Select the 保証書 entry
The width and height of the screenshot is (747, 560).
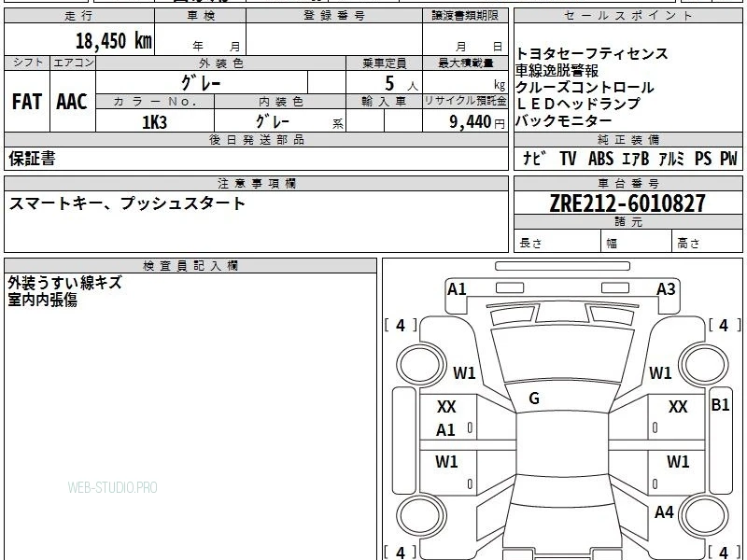click(32, 159)
